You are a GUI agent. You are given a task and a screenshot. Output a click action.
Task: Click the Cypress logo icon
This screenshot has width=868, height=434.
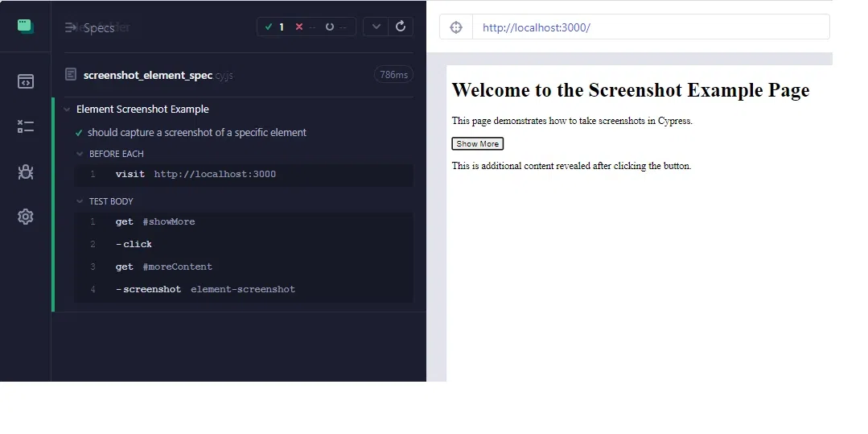tap(26, 26)
